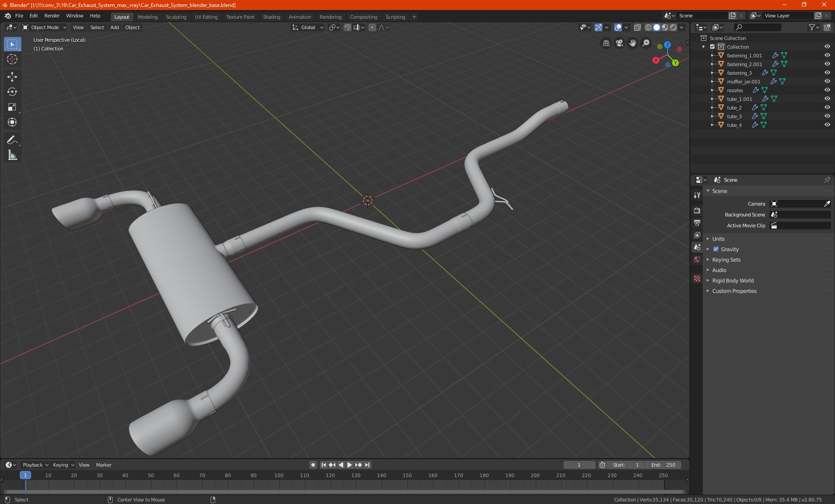Viewport: 835px width, 504px height.
Task: Select the 3D Cursor tool
Action: click(12, 59)
